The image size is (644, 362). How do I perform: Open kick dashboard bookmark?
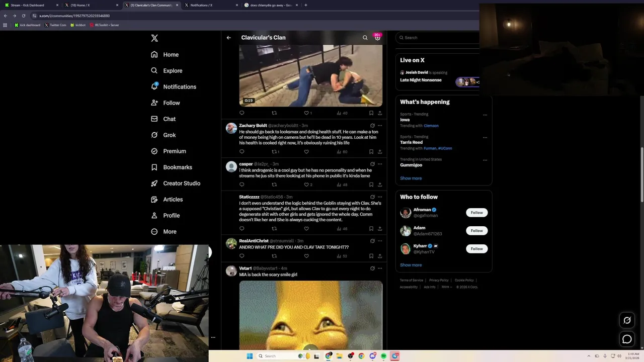[x=27, y=25]
